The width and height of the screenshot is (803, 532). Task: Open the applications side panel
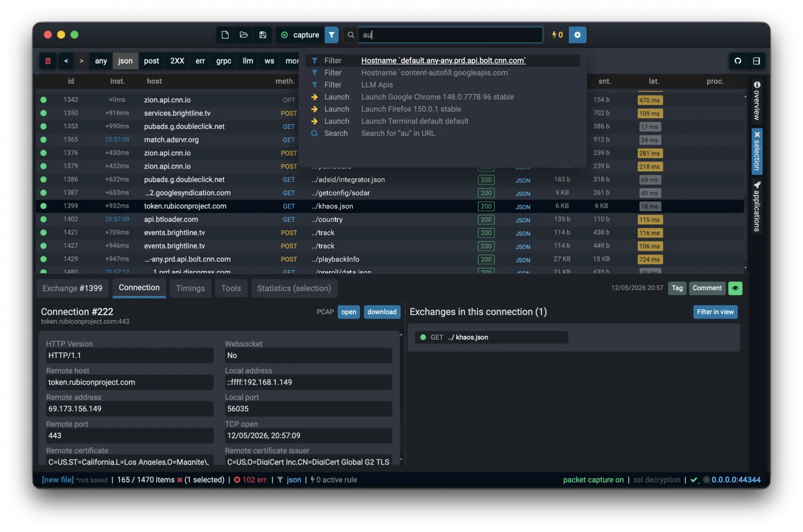(x=757, y=206)
